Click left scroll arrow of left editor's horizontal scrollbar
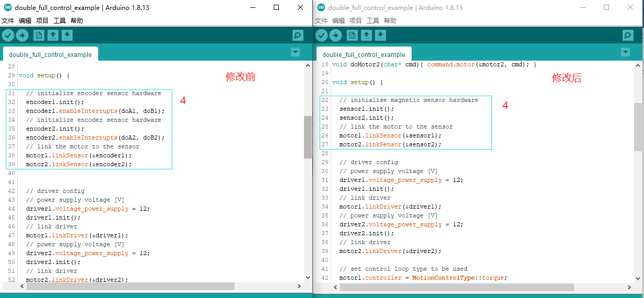The height and width of the screenshot is (298, 644). pyautogui.click(x=22, y=286)
